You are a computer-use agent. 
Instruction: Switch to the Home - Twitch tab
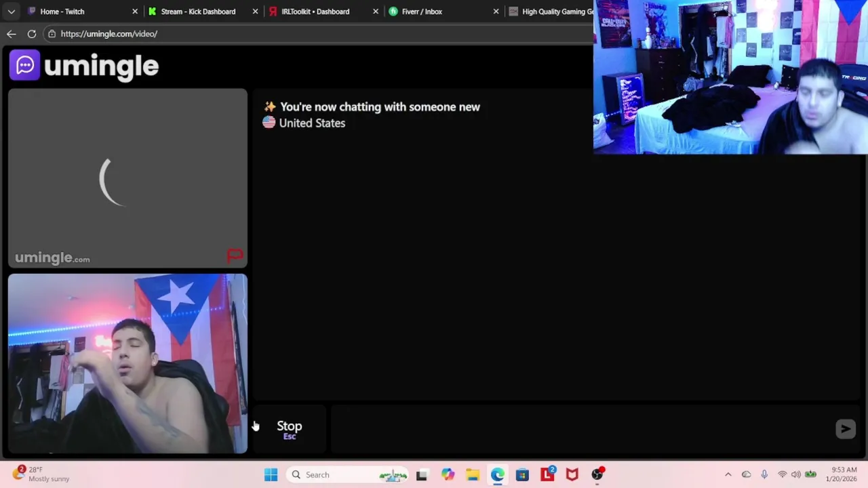pos(62,12)
